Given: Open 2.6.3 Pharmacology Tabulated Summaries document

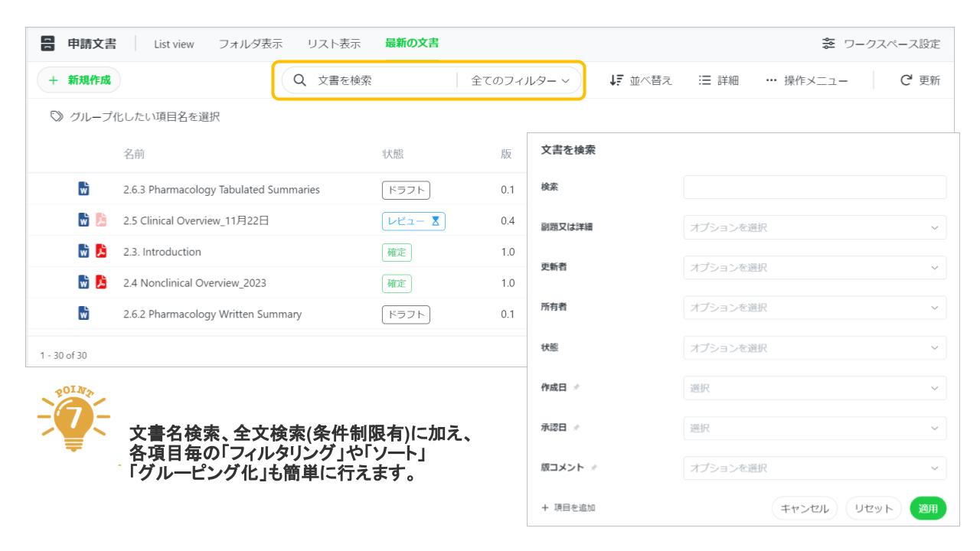Looking at the screenshot, I should (x=221, y=190).
